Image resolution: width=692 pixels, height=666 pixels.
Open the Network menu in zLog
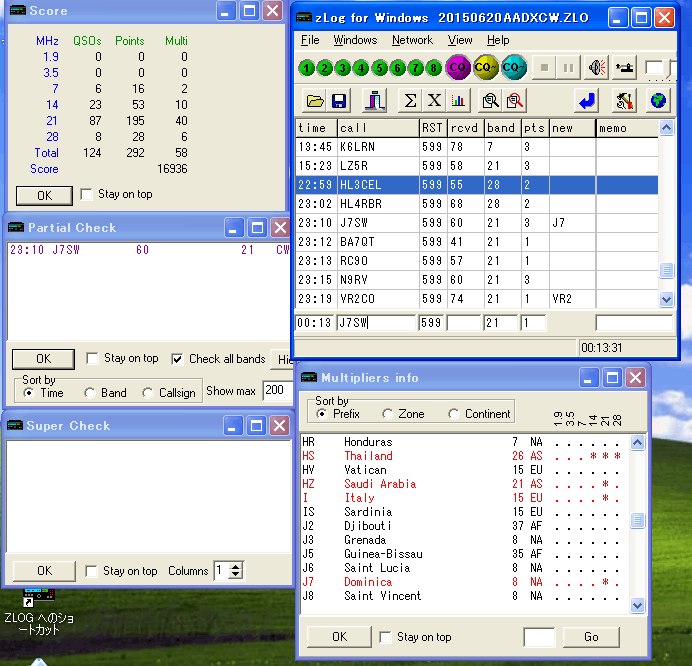[412, 40]
